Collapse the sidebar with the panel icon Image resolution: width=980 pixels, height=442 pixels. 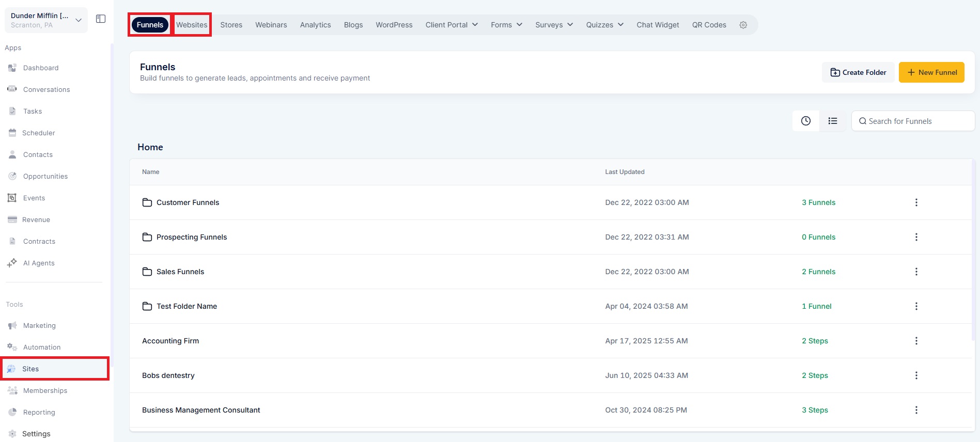[x=101, y=19]
